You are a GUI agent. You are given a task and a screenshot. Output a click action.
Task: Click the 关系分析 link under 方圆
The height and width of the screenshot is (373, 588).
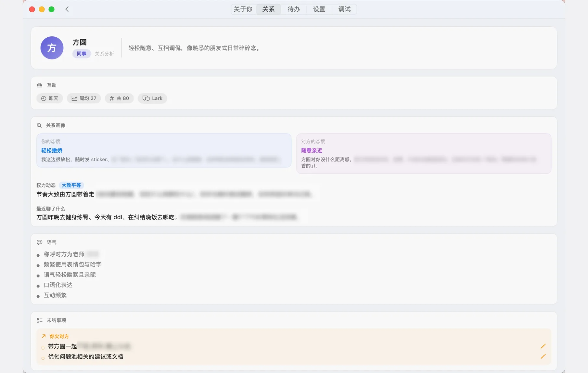click(104, 54)
